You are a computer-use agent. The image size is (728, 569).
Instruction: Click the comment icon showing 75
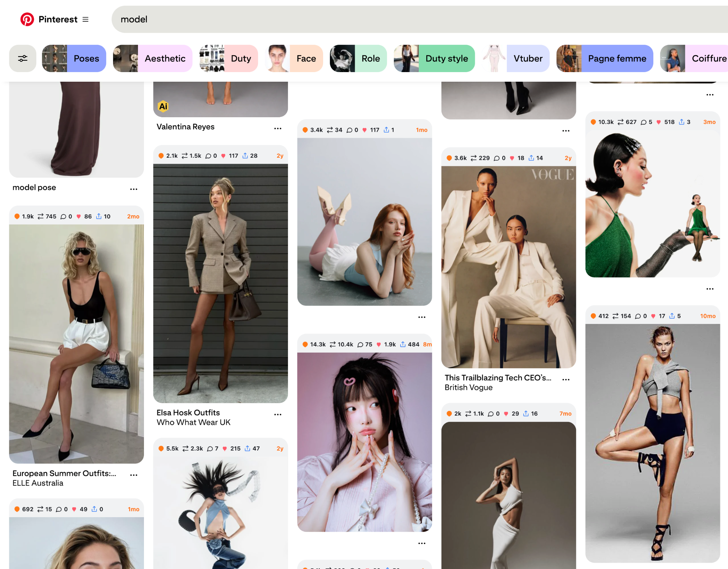(x=360, y=345)
